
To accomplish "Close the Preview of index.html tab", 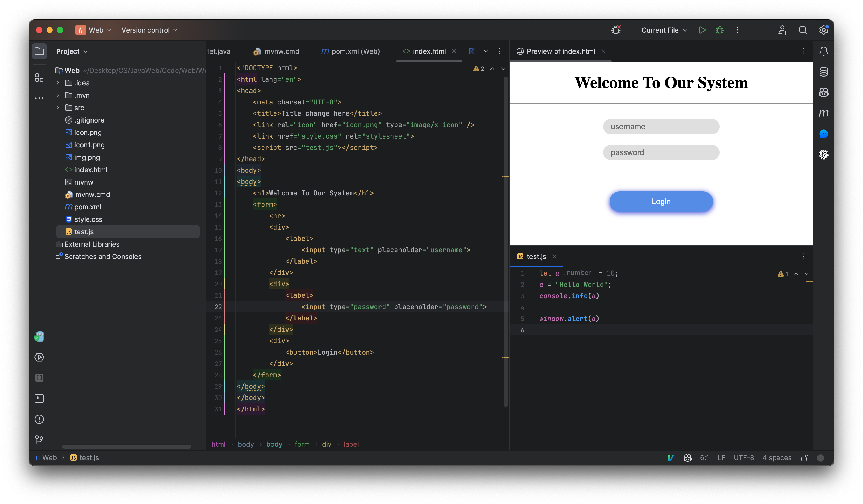I will tap(603, 51).
